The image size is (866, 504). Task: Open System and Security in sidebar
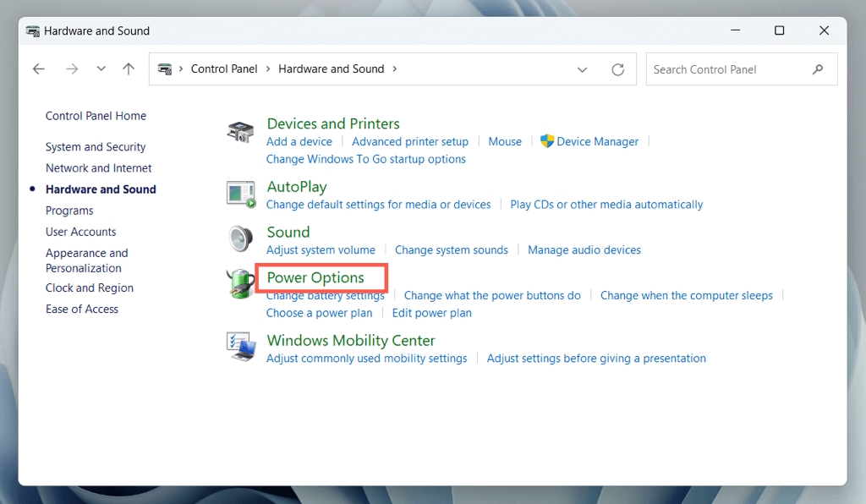96,147
